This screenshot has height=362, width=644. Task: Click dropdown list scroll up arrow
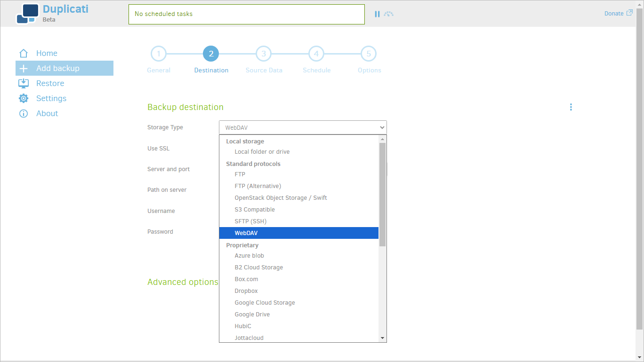[x=382, y=139]
